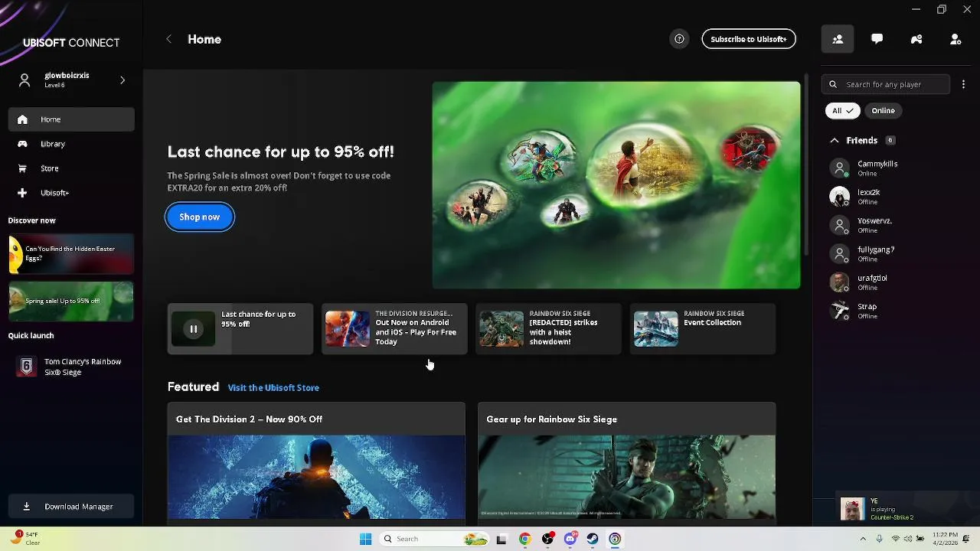Image resolution: width=980 pixels, height=551 pixels.
Task: Click the Spring Sale hero banner image
Action: [616, 185]
